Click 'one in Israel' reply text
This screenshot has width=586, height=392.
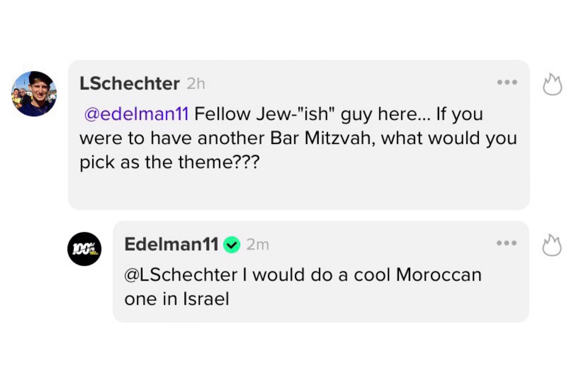pos(177,299)
